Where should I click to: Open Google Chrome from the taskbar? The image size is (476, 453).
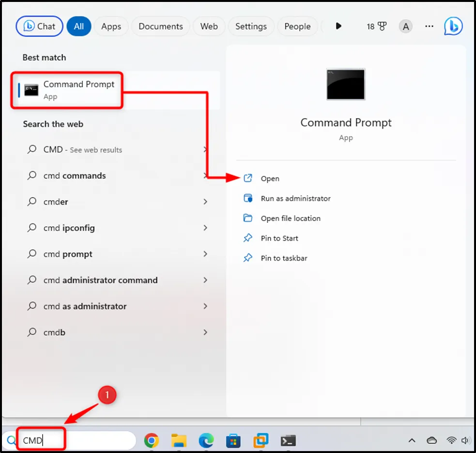coord(152,440)
